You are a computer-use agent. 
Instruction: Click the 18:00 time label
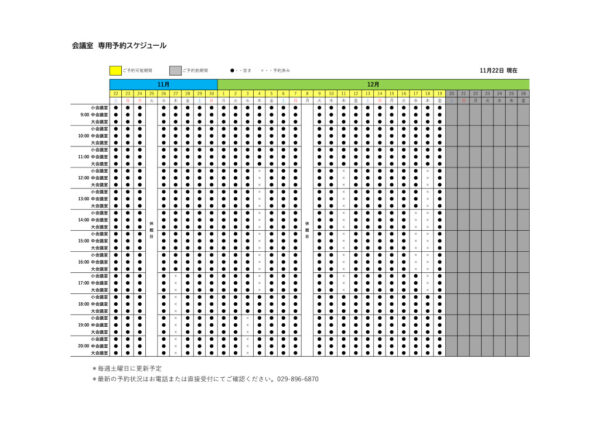click(x=83, y=304)
